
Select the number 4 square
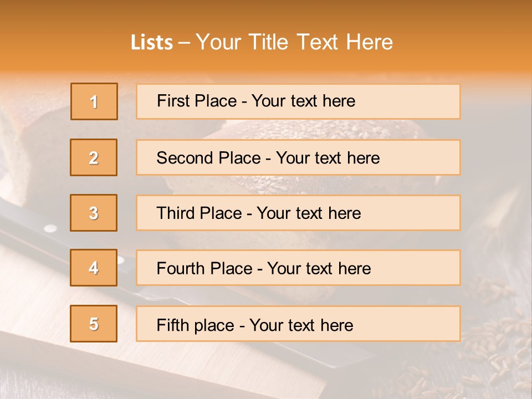pos(94,268)
